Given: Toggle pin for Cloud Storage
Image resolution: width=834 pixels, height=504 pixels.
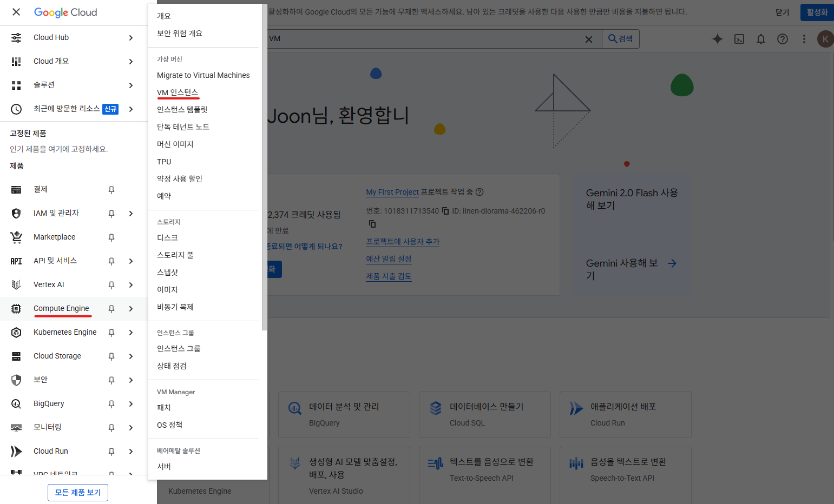Looking at the screenshot, I should [x=111, y=356].
